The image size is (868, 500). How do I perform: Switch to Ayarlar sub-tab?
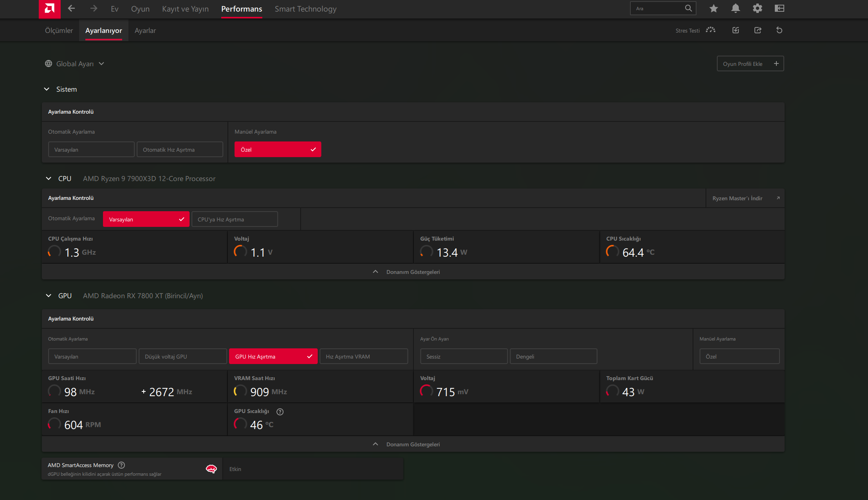[x=145, y=31]
